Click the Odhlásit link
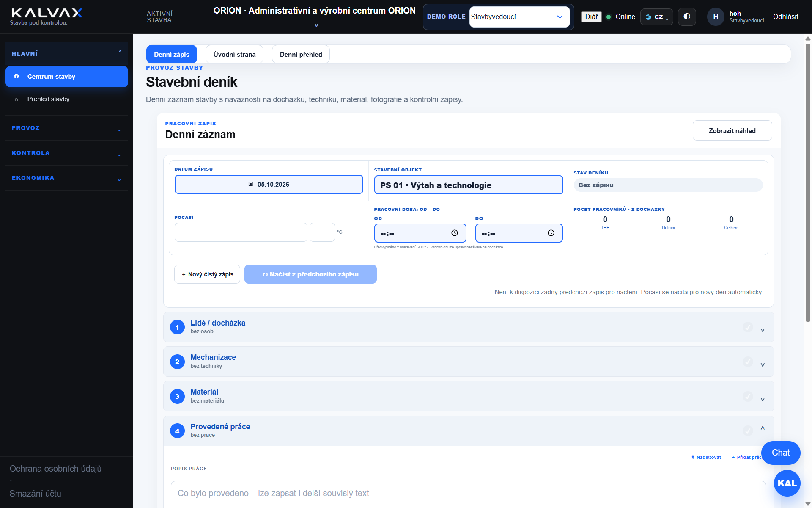Viewport: 812px width, 508px height. pos(785,17)
